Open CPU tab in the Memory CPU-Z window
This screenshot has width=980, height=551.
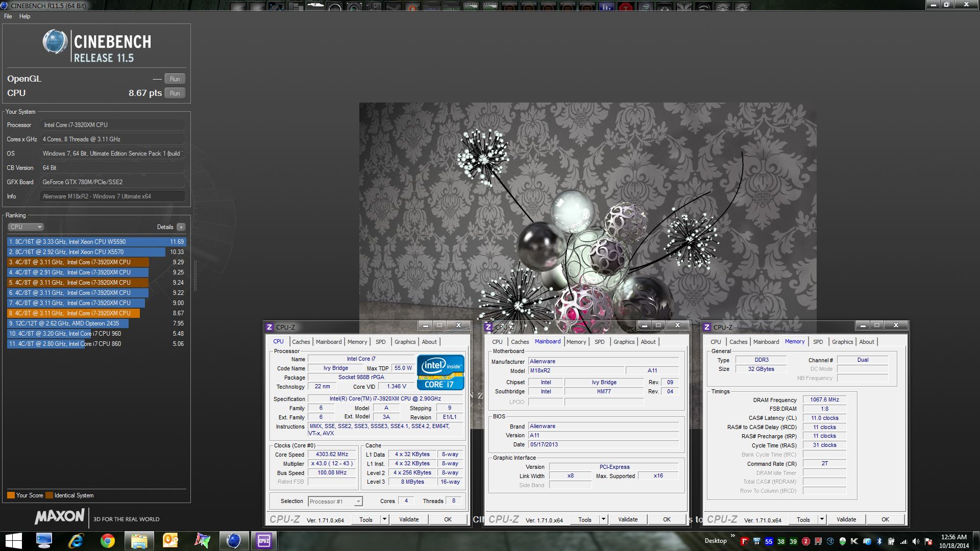[716, 342]
